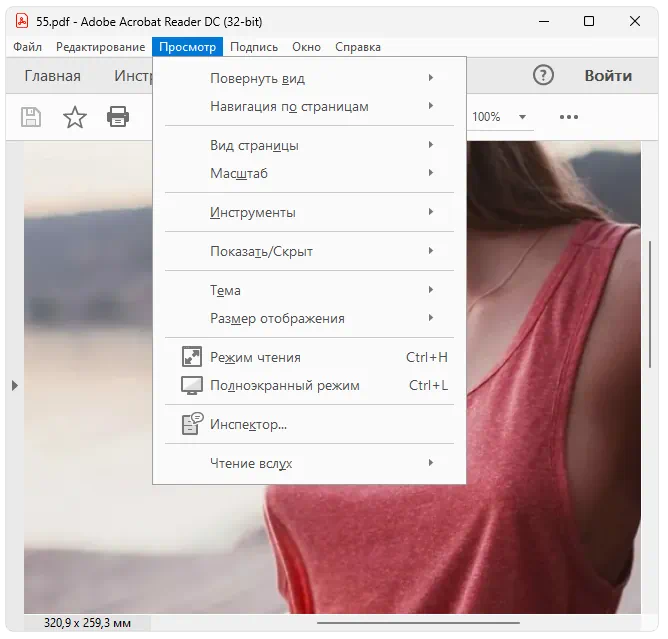Click the Режим чтения menu icon
This screenshot has width=668, height=639.
click(x=191, y=357)
